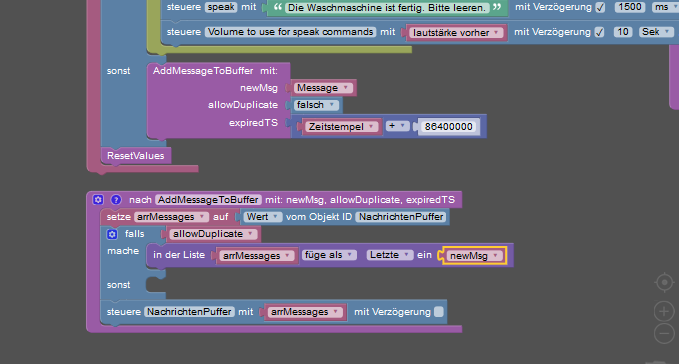Select speak object ID field
Screen dimensions: 679x364
click(221, 7)
